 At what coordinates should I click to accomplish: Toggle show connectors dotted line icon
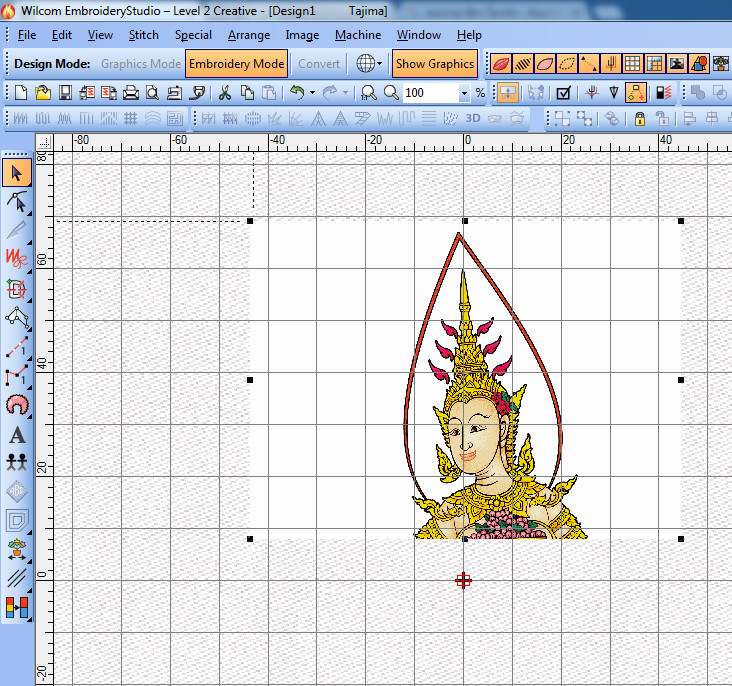(589, 64)
